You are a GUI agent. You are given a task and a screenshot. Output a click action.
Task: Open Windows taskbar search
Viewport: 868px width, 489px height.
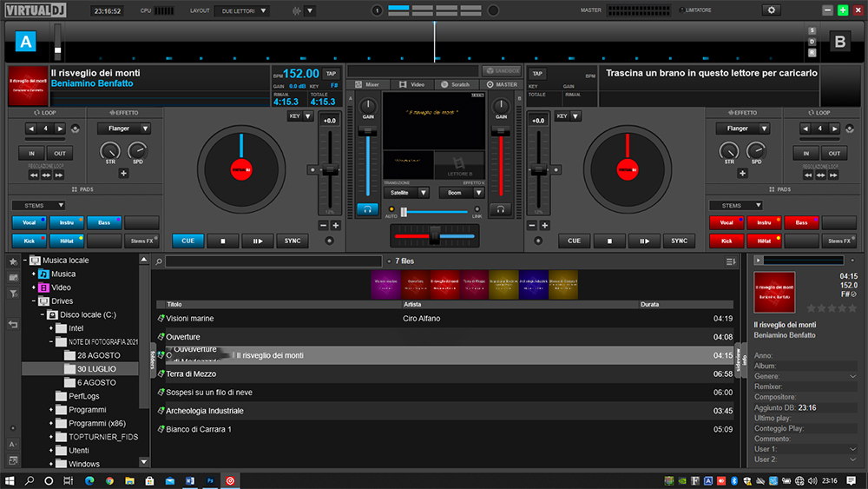click(x=30, y=480)
